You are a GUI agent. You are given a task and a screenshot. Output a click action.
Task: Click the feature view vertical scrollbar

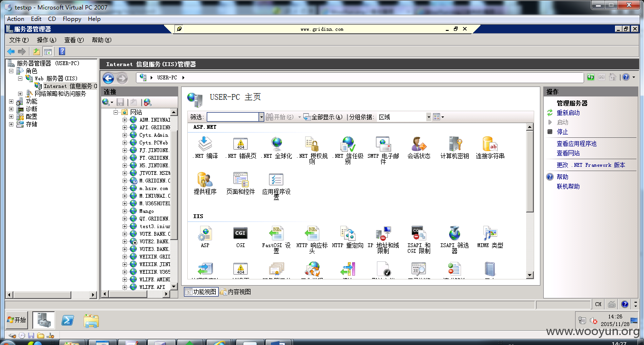pos(530,201)
